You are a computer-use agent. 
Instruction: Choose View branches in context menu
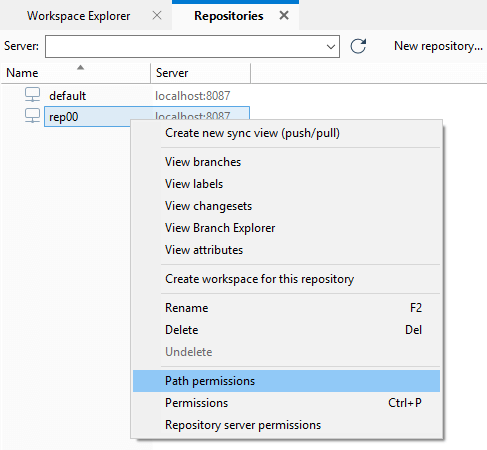[286, 162]
